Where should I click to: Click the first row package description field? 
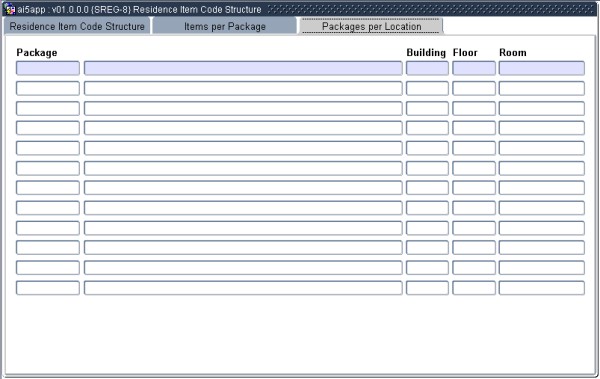point(243,68)
